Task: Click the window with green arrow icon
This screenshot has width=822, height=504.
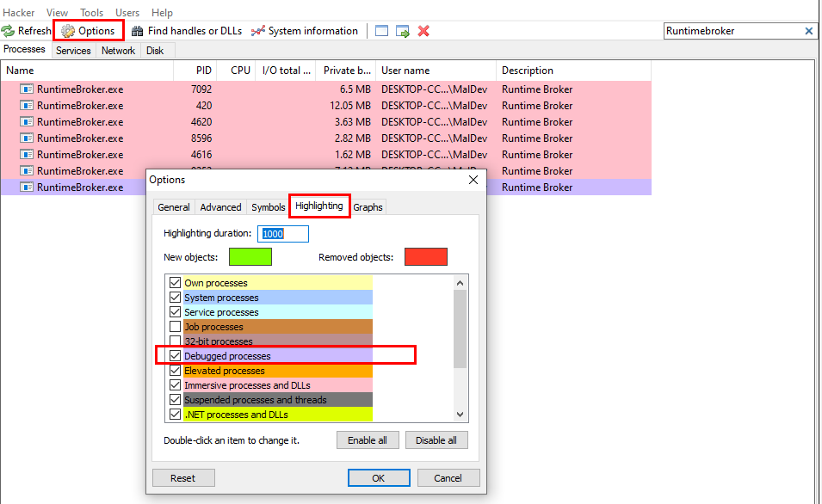Action: (403, 32)
